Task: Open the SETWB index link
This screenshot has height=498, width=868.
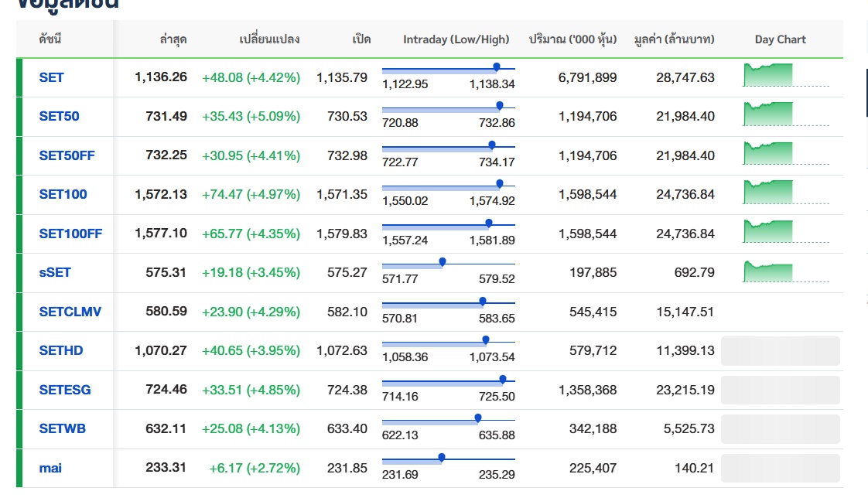Action: coord(63,428)
